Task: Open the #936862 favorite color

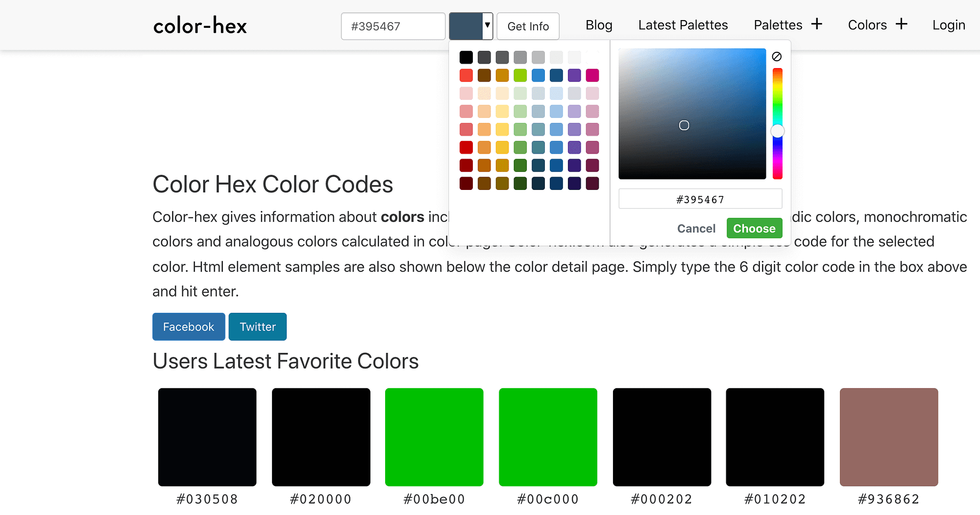Action: [x=889, y=437]
